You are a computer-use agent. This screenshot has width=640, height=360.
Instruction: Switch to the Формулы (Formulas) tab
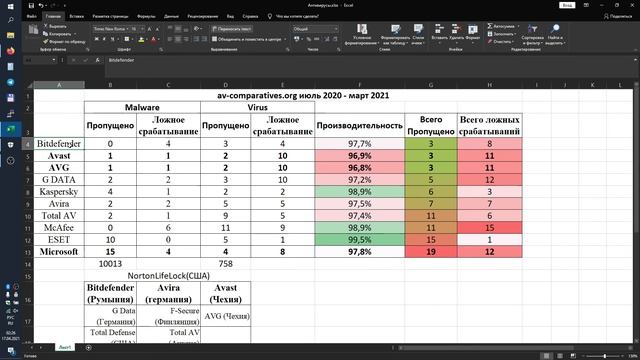pos(146,16)
